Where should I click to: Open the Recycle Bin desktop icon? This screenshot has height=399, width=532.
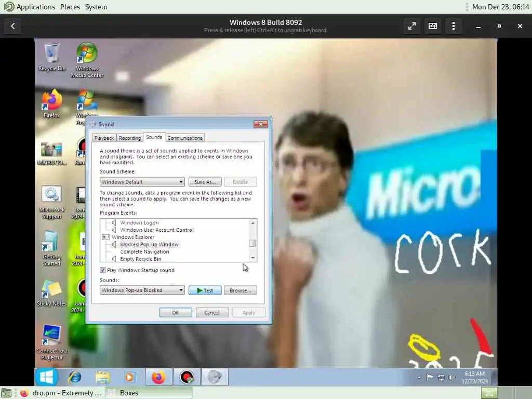point(51,57)
